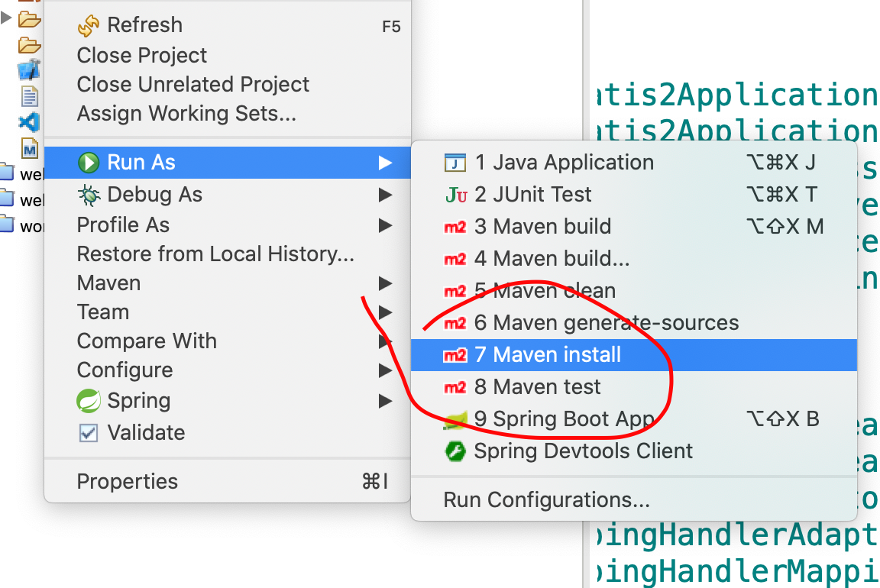Click the m2 icon beside Maven generate-sources

[455, 323]
